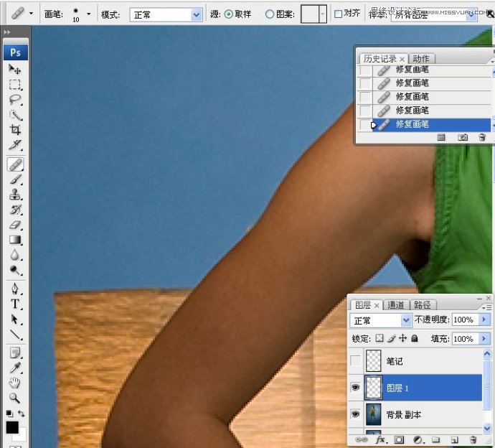Enable the 对齐 checkbox

pos(338,14)
